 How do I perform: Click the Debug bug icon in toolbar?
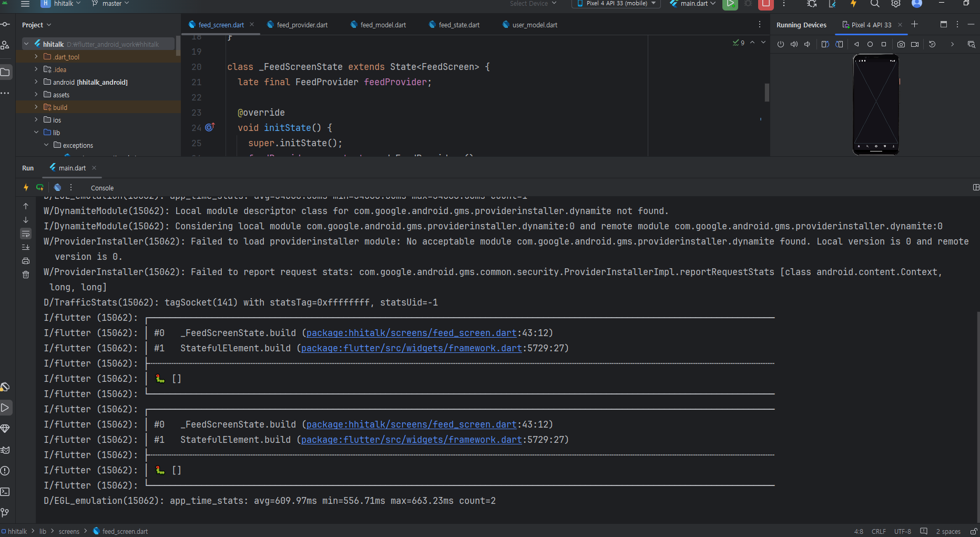(748, 4)
